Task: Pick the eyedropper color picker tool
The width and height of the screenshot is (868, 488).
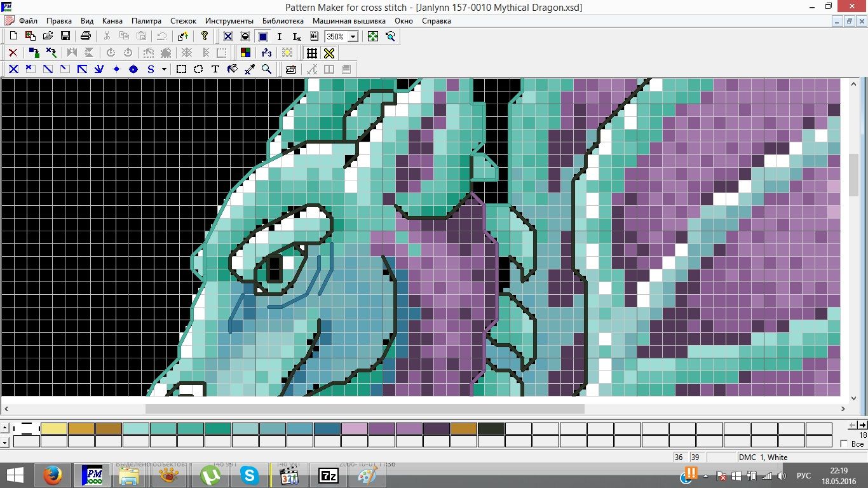Action: click(x=250, y=69)
